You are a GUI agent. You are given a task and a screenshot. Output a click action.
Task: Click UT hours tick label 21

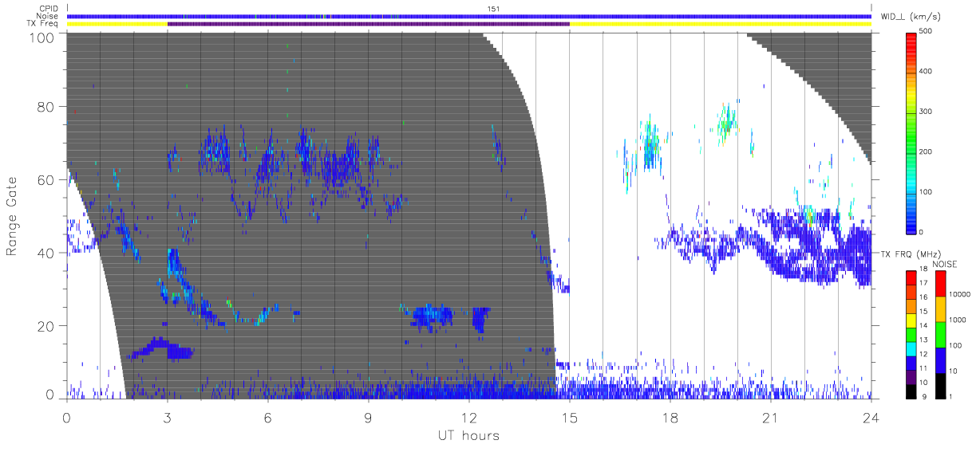pos(771,418)
